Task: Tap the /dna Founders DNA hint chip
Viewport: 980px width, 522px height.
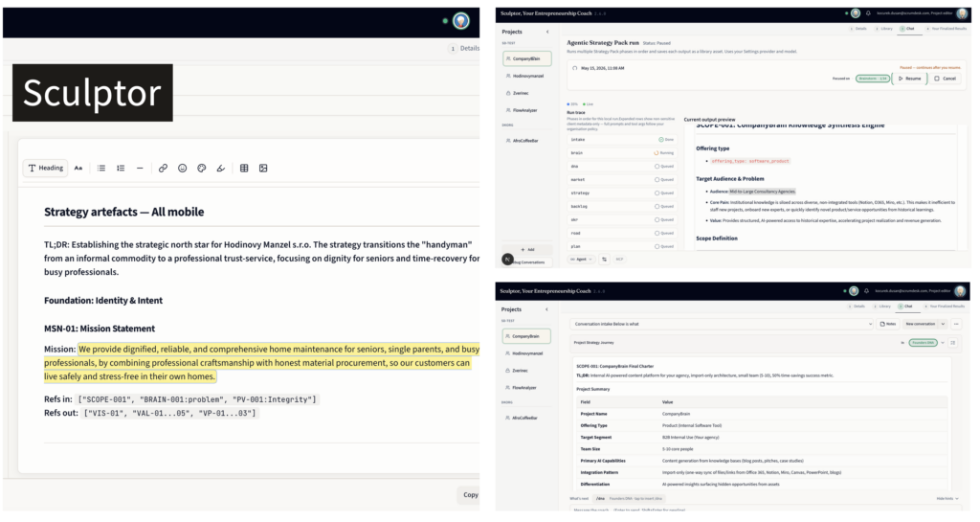Action: (x=628, y=498)
